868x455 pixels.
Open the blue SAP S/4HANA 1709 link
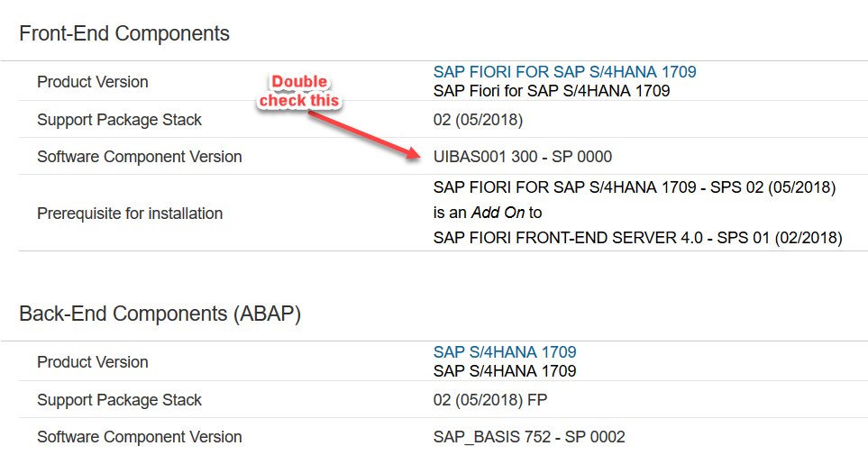505,352
